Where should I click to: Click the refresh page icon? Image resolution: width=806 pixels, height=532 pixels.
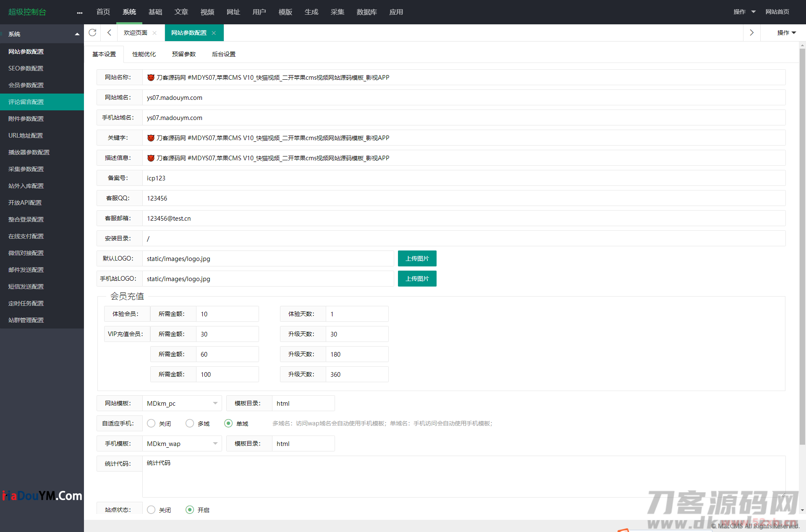(x=92, y=33)
